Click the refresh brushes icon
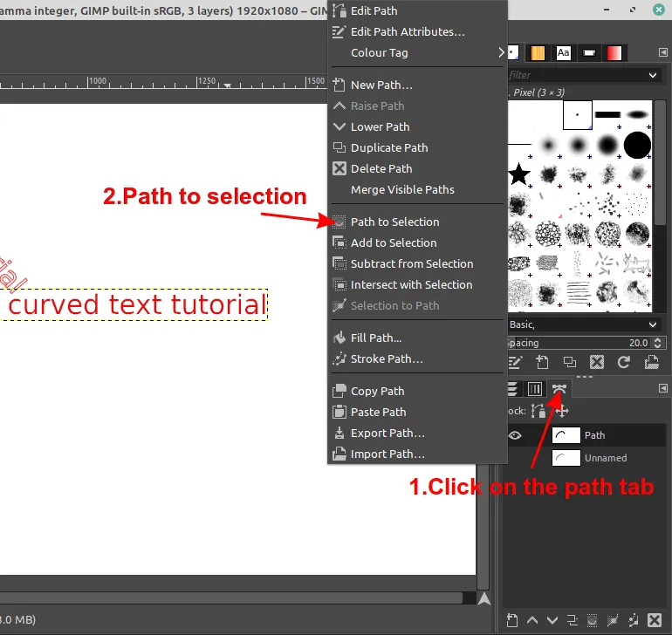 624,362
